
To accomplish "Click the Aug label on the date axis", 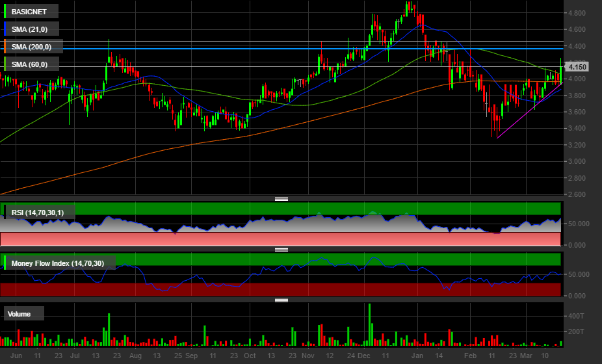I will [x=135, y=356].
